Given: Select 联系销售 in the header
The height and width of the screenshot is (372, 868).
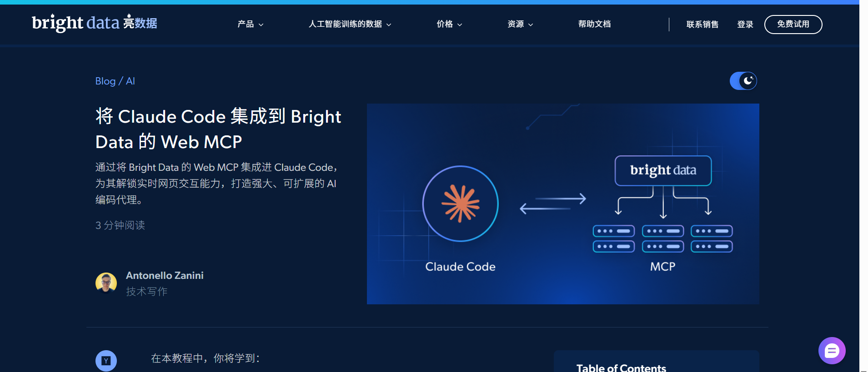Looking at the screenshot, I should (702, 25).
